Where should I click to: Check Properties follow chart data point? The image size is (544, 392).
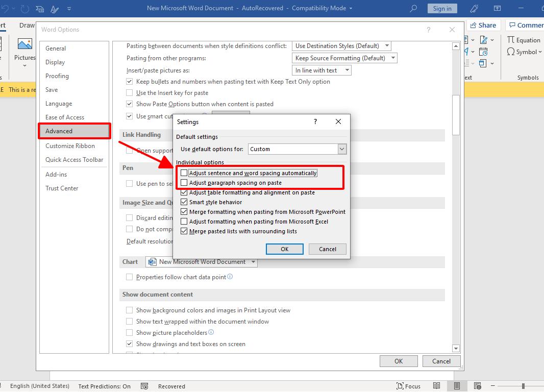(x=130, y=277)
